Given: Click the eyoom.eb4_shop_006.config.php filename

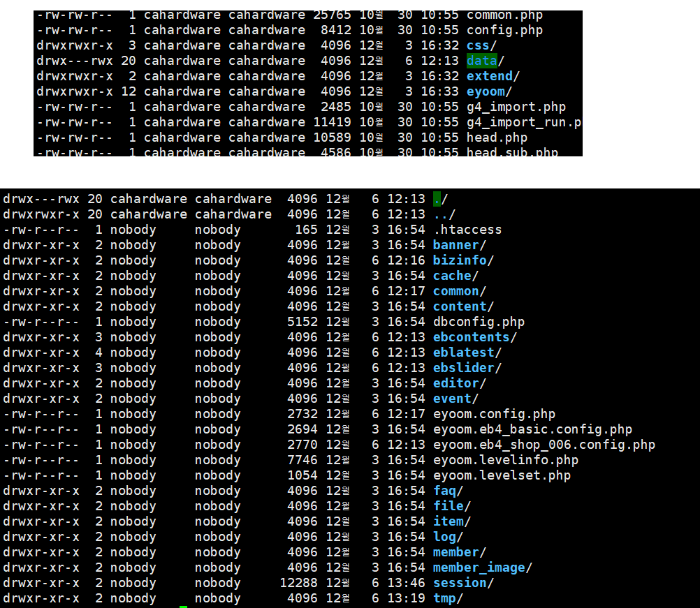Looking at the screenshot, I should (544, 445).
